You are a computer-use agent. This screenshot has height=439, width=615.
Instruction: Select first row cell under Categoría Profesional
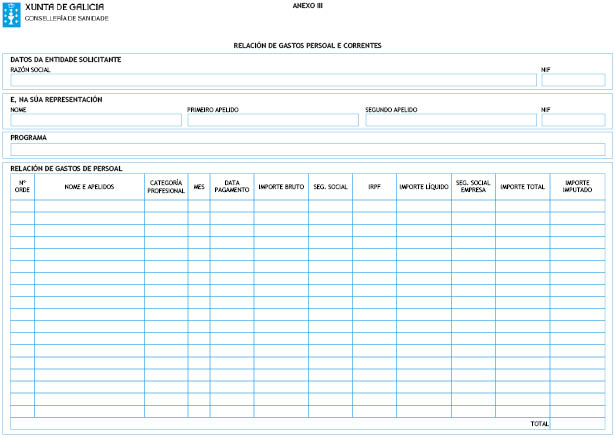pos(166,206)
